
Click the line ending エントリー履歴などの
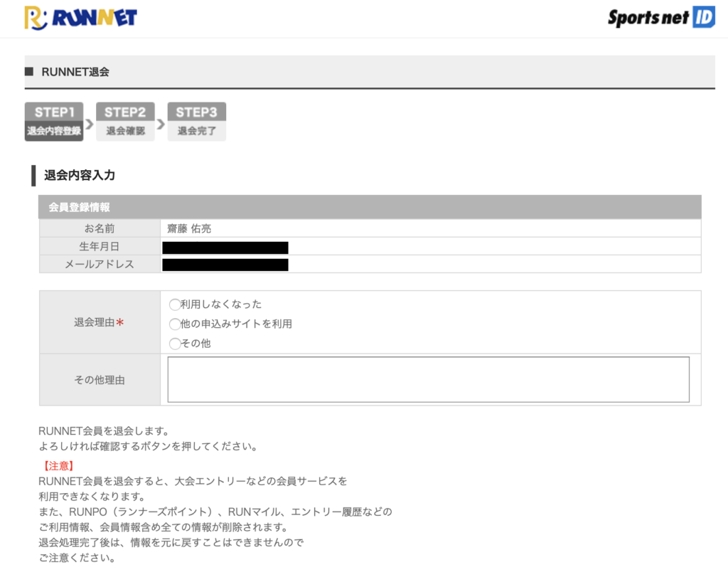click(215, 512)
